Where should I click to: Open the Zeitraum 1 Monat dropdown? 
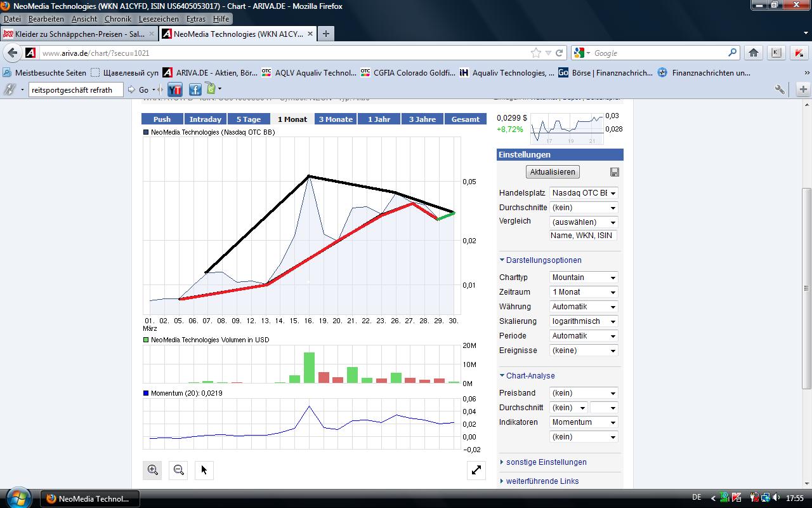584,292
